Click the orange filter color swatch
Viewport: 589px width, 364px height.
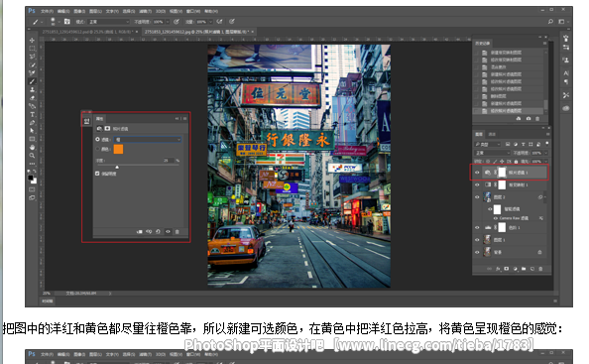point(118,149)
